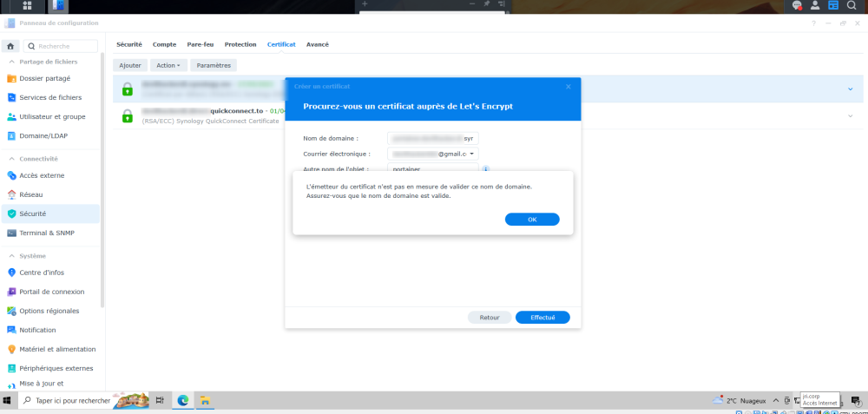Image resolution: width=868 pixels, height=414 pixels.
Task: Click the Control Panel home icon
Action: pos(10,47)
